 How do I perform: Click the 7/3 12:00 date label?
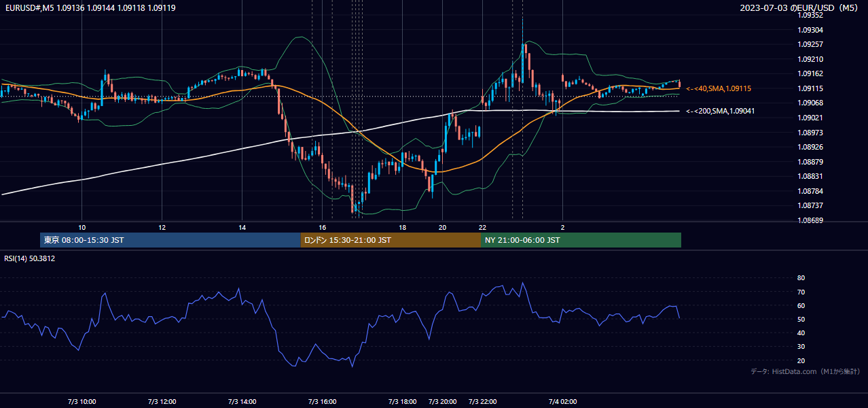pyautogui.click(x=162, y=402)
